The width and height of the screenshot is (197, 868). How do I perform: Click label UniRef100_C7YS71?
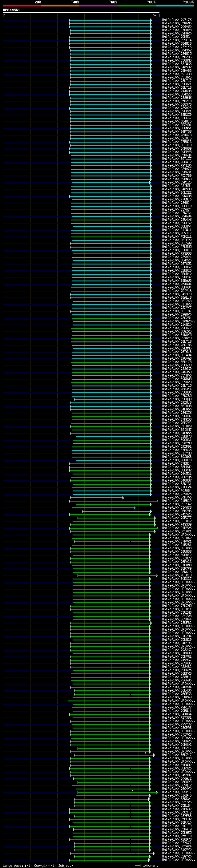[177, 843]
